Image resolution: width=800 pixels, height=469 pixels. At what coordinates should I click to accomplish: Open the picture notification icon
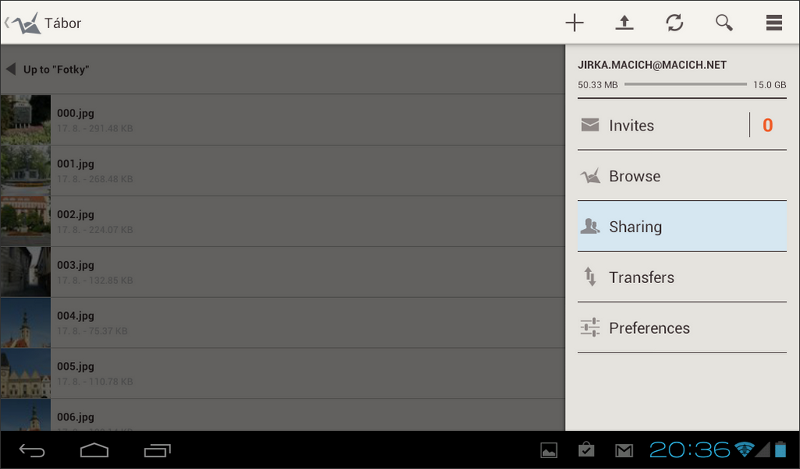pos(549,450)
